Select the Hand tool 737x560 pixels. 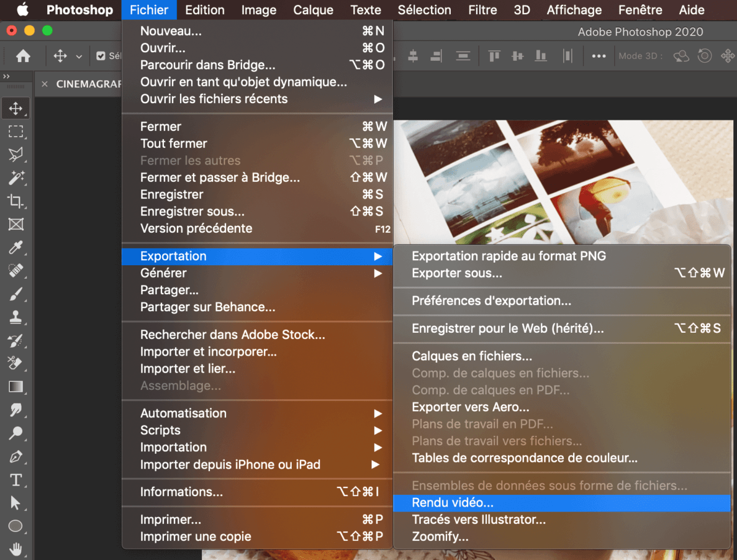coord(15,549)
